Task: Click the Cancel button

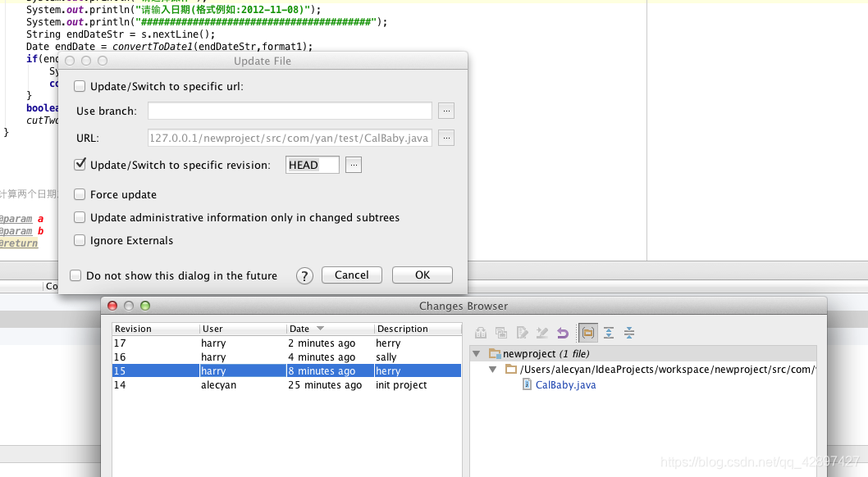Action: pyautogui.click(x=351, y=275)
